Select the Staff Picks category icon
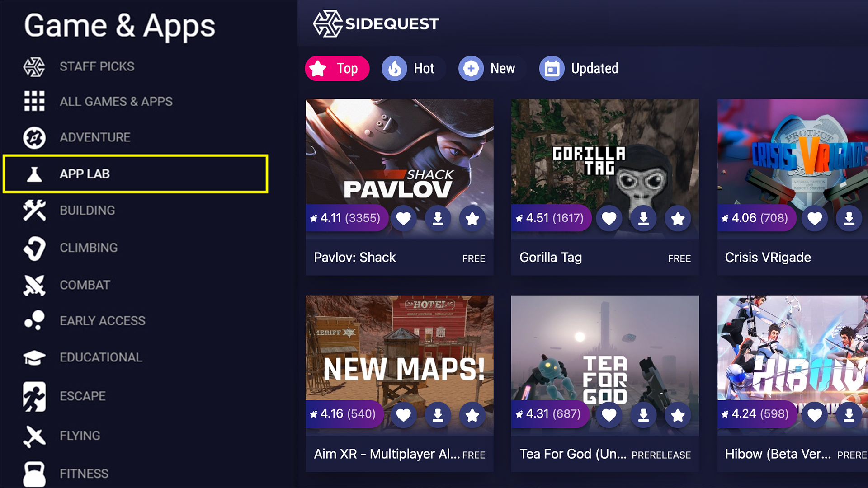Screen dimensions: 868x488 click(x=33, y=66)
